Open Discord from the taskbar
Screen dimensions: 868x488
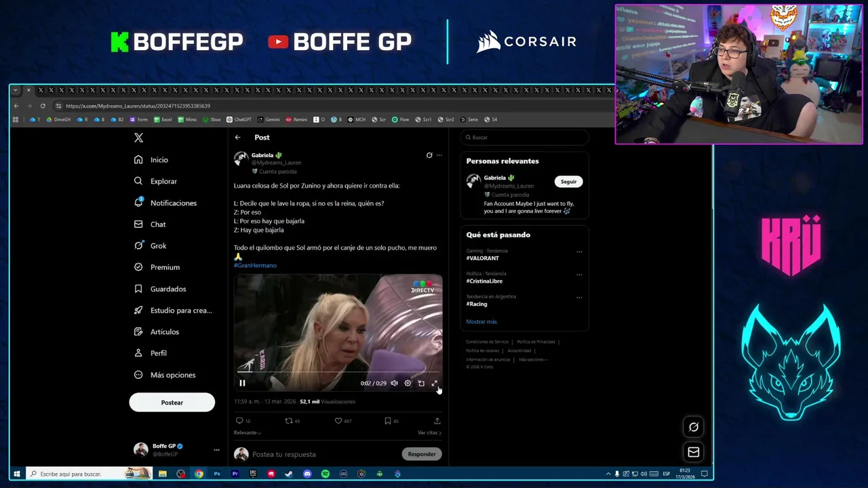tap(307, 474)
